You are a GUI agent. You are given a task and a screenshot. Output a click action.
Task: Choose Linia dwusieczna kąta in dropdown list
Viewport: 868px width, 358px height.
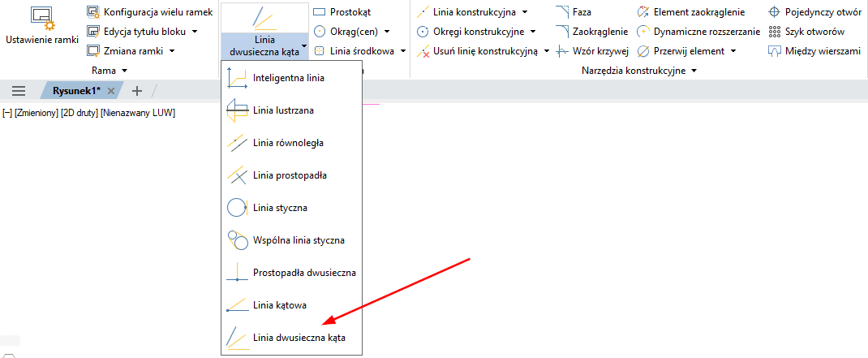291,337
